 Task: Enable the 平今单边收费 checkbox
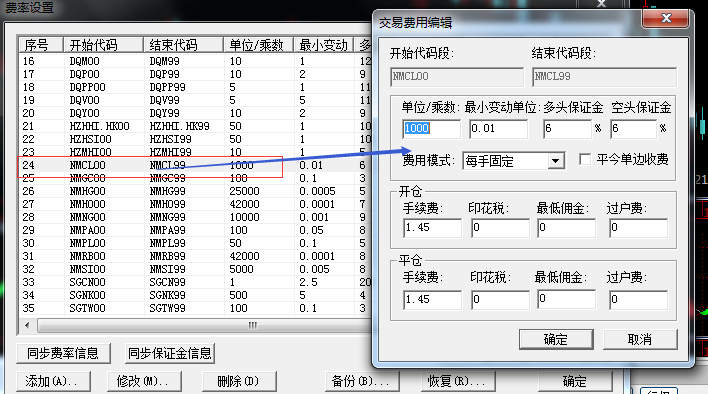click(x=585, y=159)
